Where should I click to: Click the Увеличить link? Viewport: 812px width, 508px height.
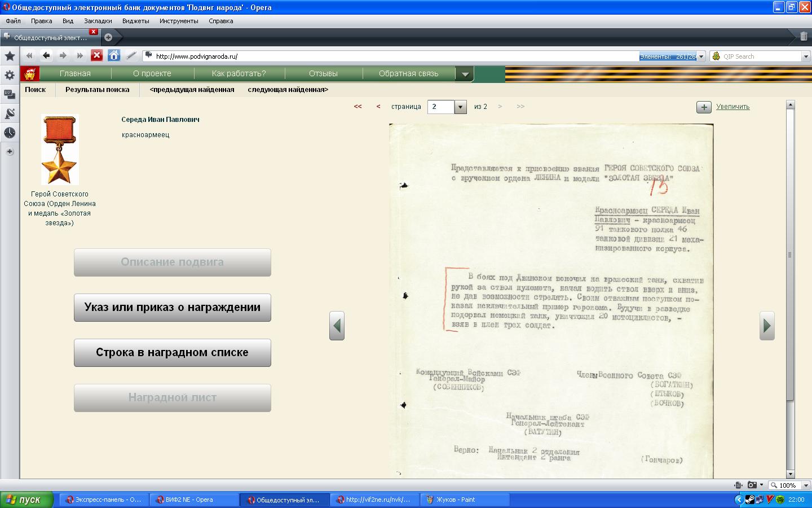[x=732, y=107]
